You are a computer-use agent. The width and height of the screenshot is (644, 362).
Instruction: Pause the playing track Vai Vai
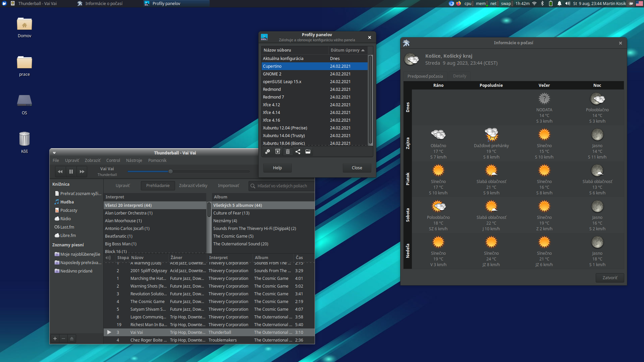71,172
